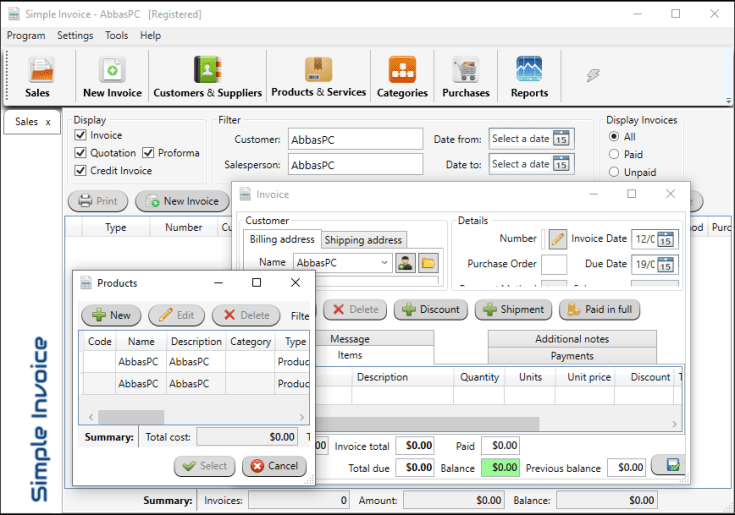Open the Settings menu
735x515 pixels.
coord(75,36)
